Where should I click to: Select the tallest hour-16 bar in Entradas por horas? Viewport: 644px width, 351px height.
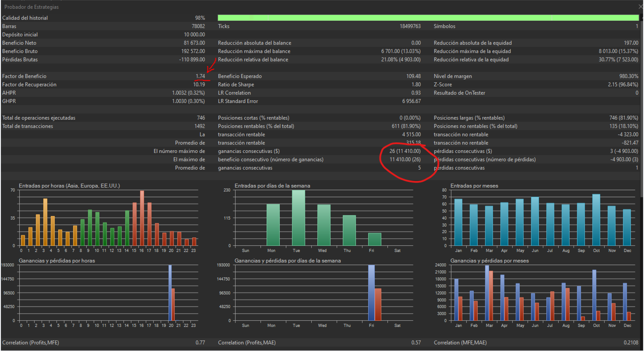click(142, 218)
